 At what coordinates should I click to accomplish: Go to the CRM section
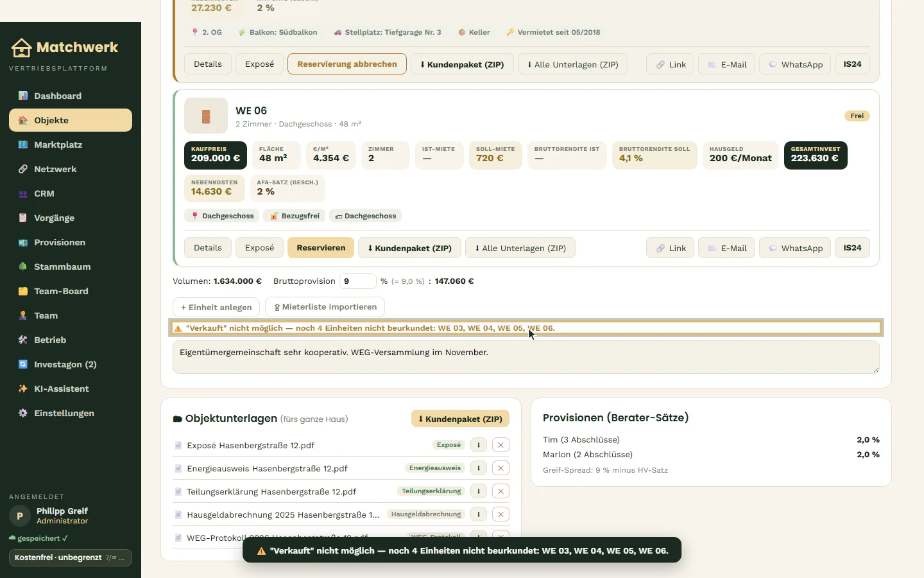coord(71,193)
